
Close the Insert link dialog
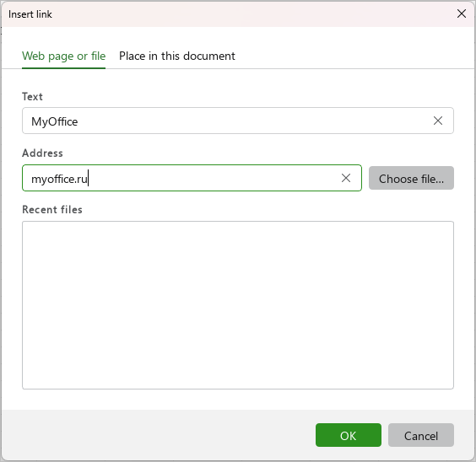point(462,13)
